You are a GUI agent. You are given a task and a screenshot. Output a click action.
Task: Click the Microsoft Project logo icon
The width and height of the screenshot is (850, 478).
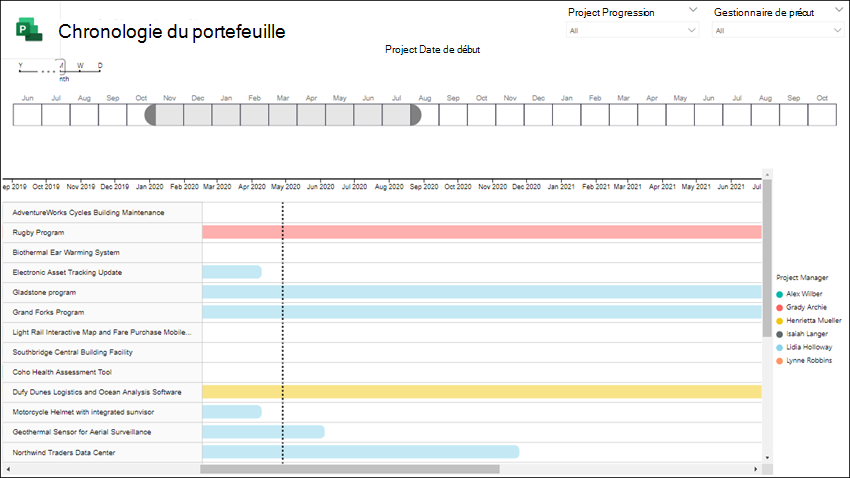tap(29, 29)
